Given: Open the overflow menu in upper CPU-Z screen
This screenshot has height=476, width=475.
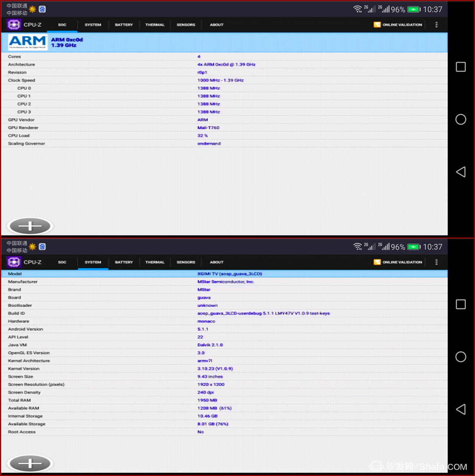Looking at the screenshot, I should pyautogui.click(x=436, y=25).
